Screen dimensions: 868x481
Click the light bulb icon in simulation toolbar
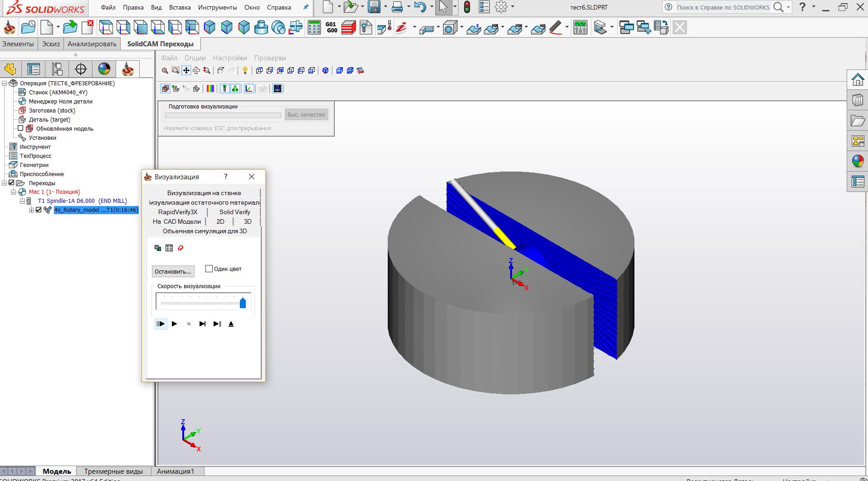pyautogui.click(x=245, y=70)
